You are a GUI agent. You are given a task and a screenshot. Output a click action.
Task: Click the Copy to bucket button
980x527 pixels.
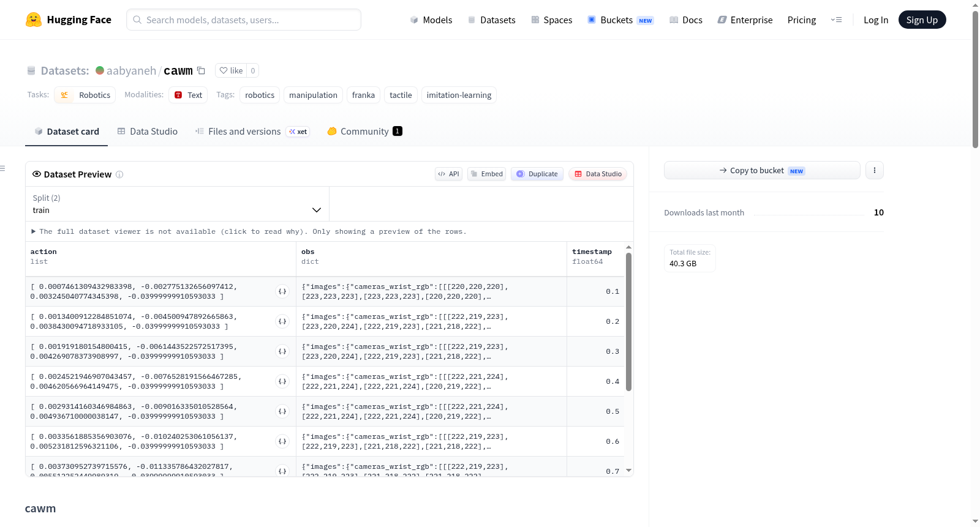click(762, 170)
